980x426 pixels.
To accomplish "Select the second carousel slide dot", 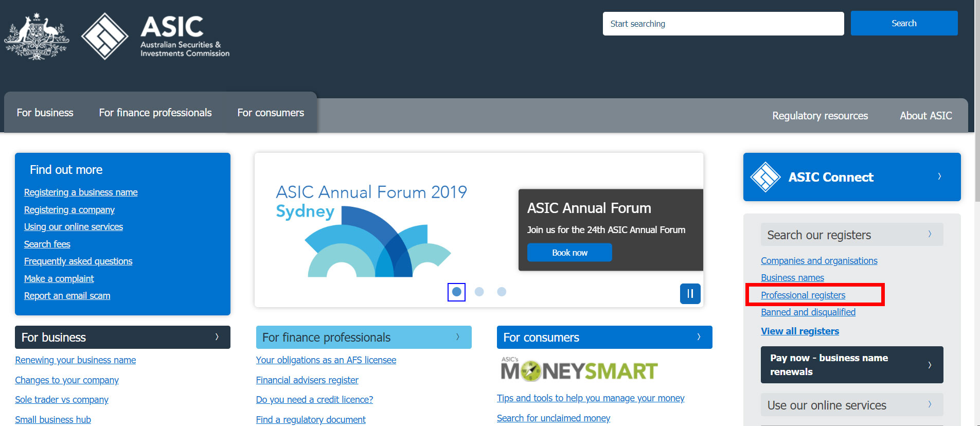I will coord(479,292).
